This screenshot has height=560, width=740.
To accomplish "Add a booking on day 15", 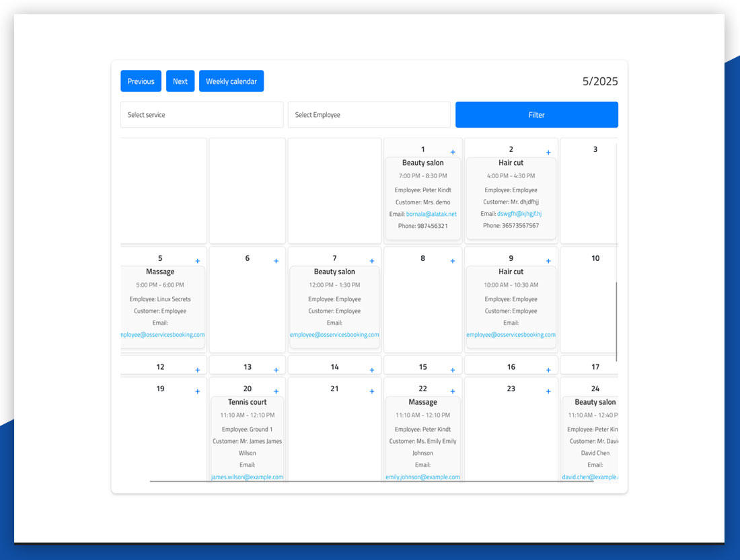I will (x=453, y=370).
